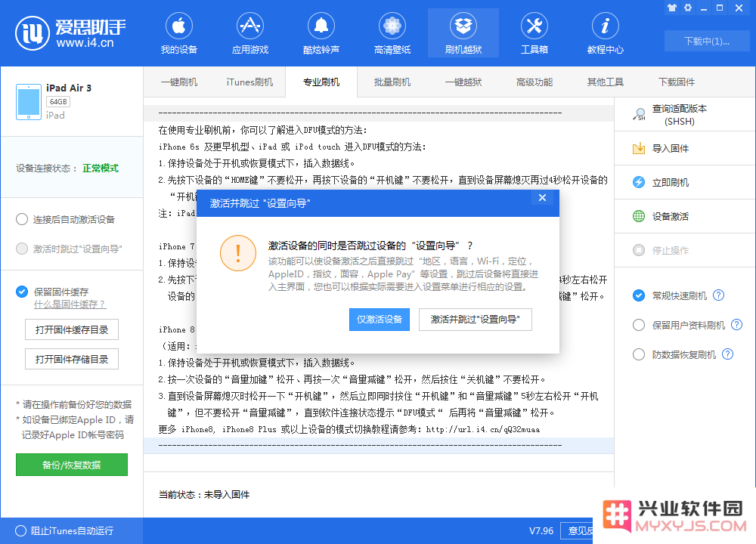Click 停止操作 stop icon
This screenshot has height=544, width=756.
(639, 250)
